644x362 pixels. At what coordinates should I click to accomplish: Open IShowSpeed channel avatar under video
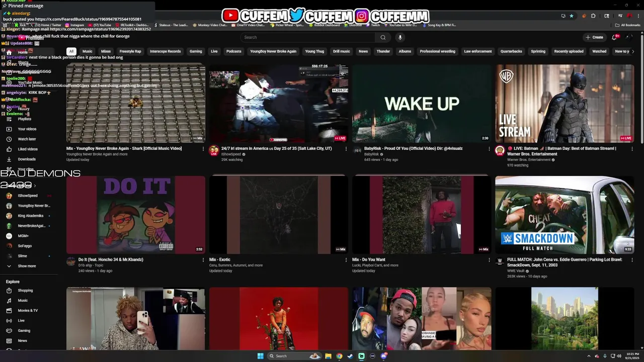[214, 150]
